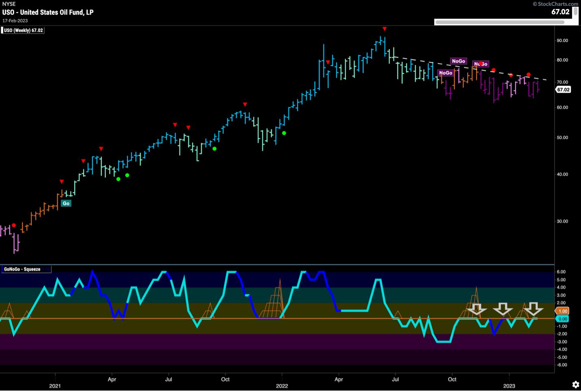Click the 67.02 price tag on axis
Image resolution: width=581 pixels, height=392 pixels.
click(563, 90)
